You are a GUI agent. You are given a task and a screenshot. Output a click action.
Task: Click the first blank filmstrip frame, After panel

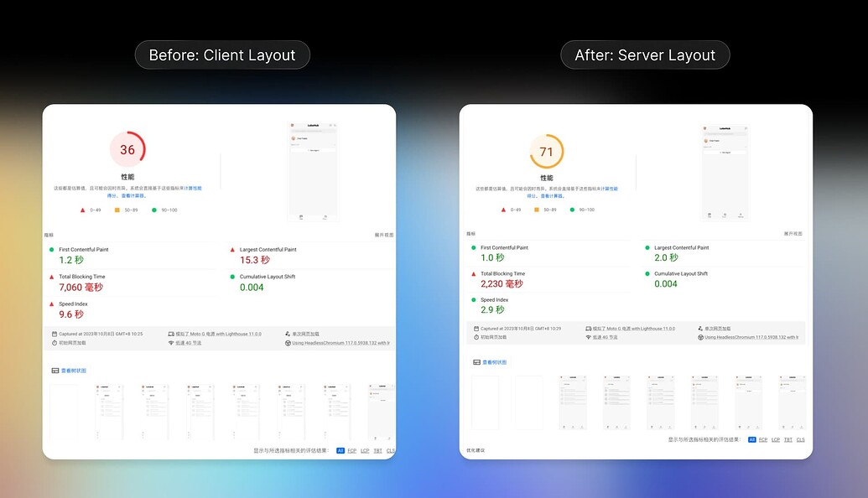(x=485, y=402)
